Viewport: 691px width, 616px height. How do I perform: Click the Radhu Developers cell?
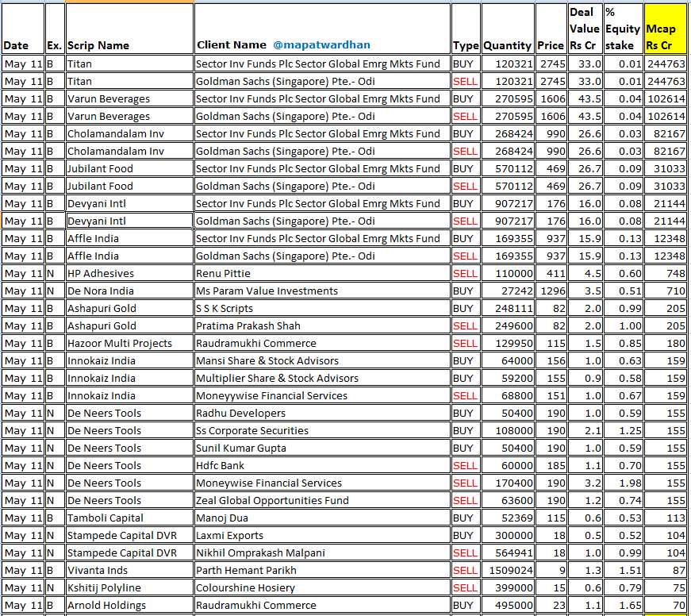point(322,413)
